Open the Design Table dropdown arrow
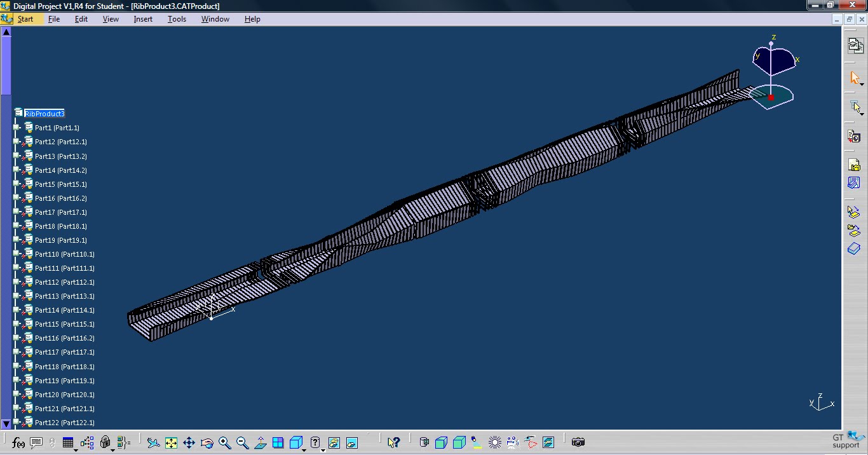Screen dimensions: 868x455 pos(76,450)
